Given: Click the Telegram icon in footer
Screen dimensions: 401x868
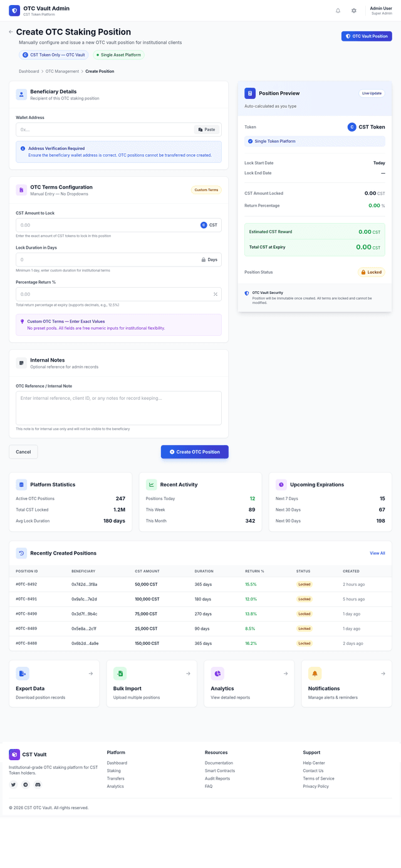Looking at the screenshot, I should click(x=26, y=785).
